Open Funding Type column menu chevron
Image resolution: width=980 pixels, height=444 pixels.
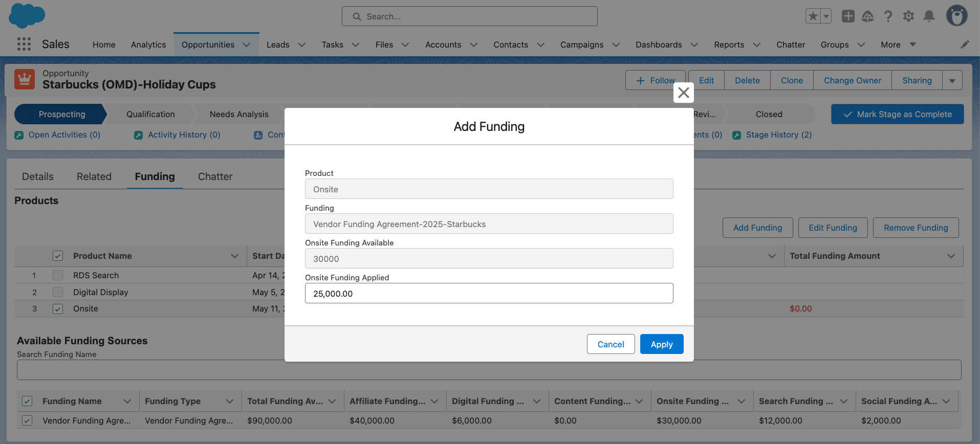tap(230, 401)
